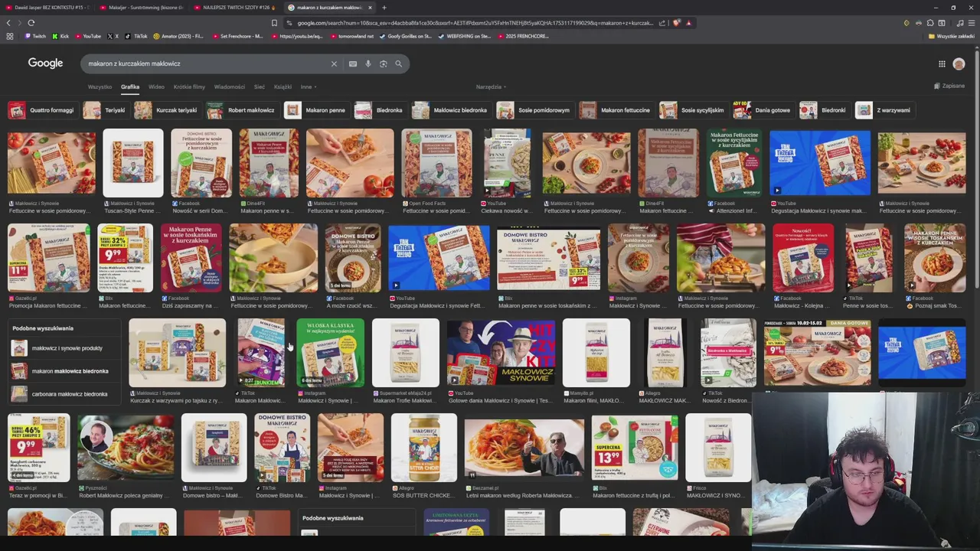Click the bookmark icon in the address bar
The height and width of the screenshot is (551, 980).
click(x=274, y=23)
